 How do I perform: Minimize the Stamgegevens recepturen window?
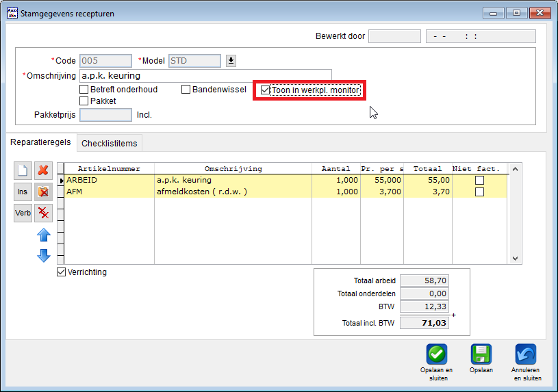[493, 13]
